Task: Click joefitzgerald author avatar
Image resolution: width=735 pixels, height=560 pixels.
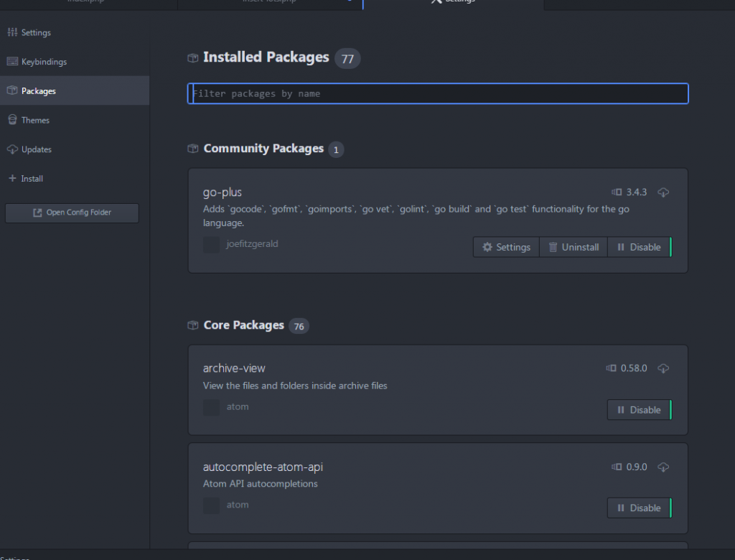Action: click(x=211, y=245)
